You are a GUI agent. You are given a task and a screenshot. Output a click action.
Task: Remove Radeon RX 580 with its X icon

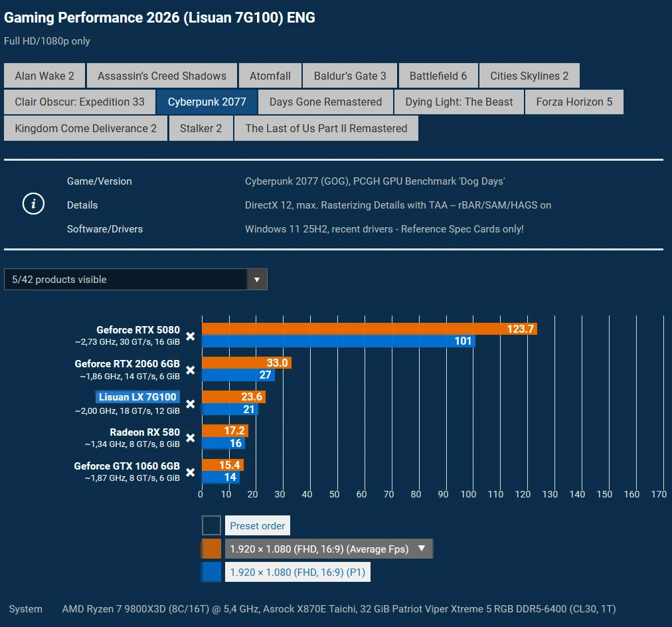point(191,438)
